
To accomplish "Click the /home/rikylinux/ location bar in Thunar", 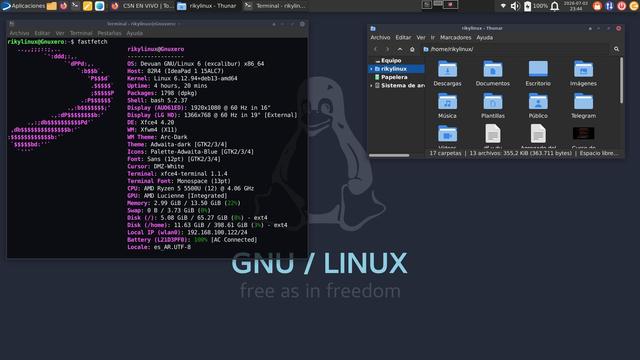I will point(515,49).
